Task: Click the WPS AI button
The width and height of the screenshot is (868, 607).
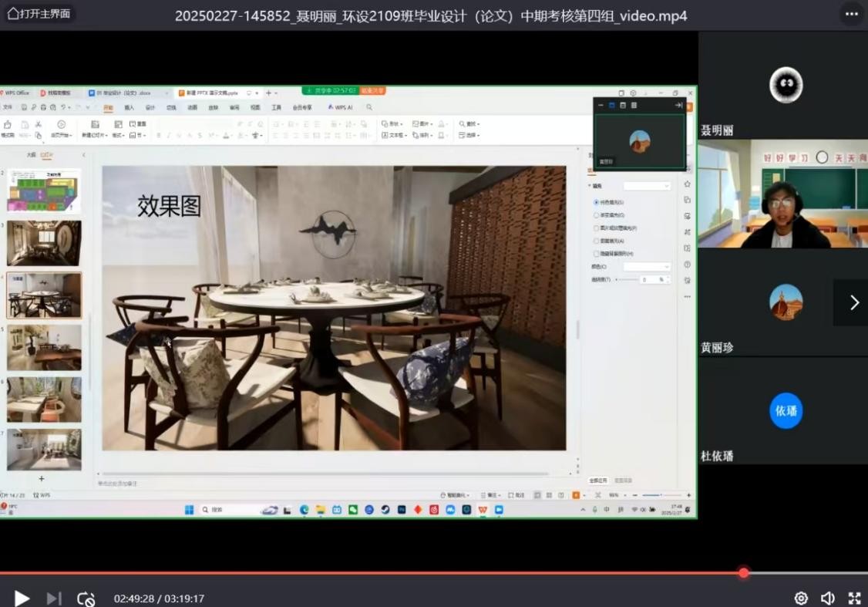Action: tap(340, 108)
